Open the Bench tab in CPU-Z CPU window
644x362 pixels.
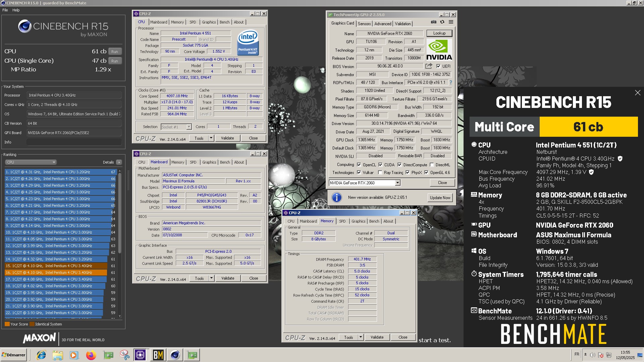click(225, 22)
